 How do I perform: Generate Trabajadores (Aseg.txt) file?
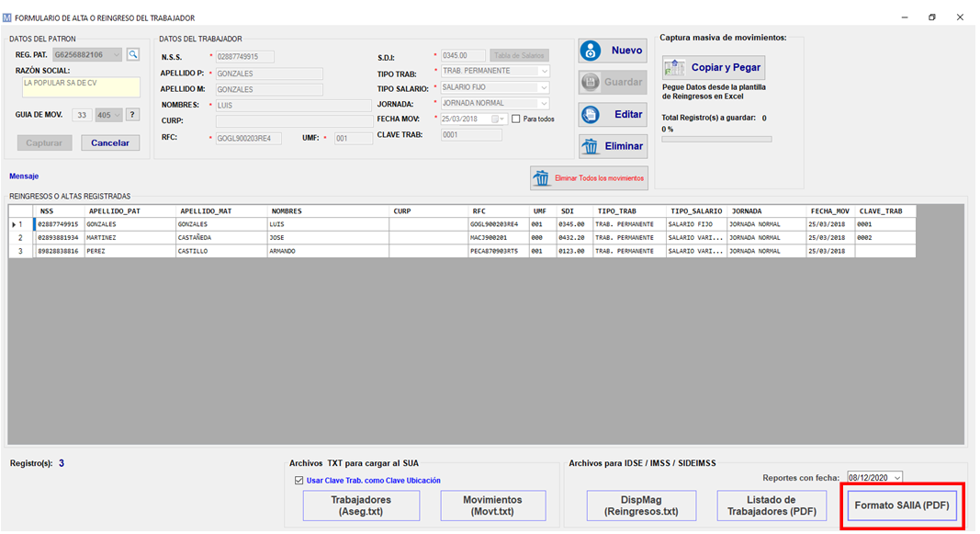(x=361, y=506)
